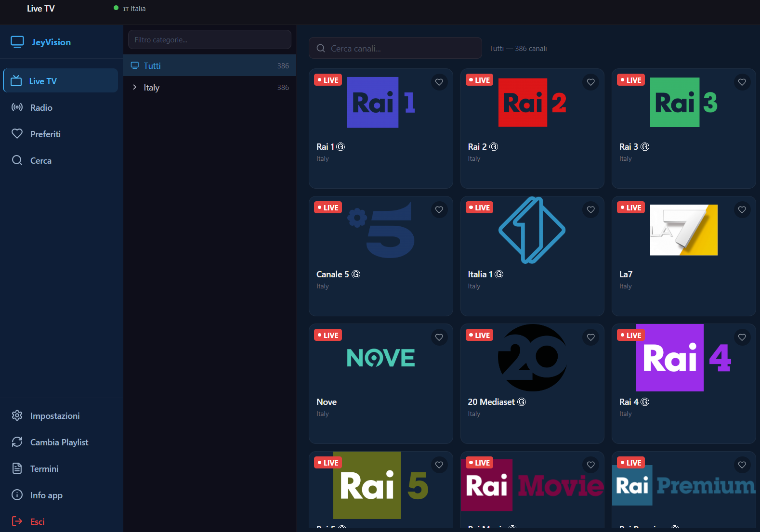Screen dimensions: 760x532
Task: Add Rai 2 to favorites
Action: [x=591, y=82]
